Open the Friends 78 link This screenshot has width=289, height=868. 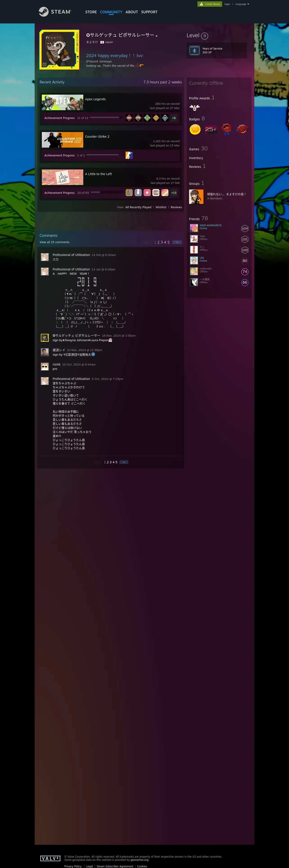click(x=199, y=218)
